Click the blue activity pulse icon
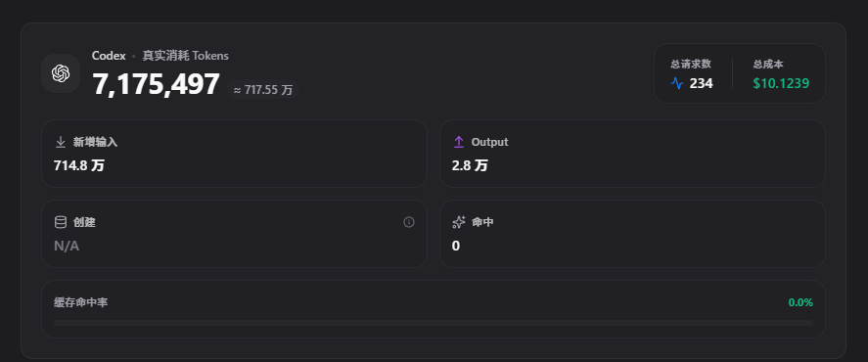The image size is (868, 362). coord(677,83)
